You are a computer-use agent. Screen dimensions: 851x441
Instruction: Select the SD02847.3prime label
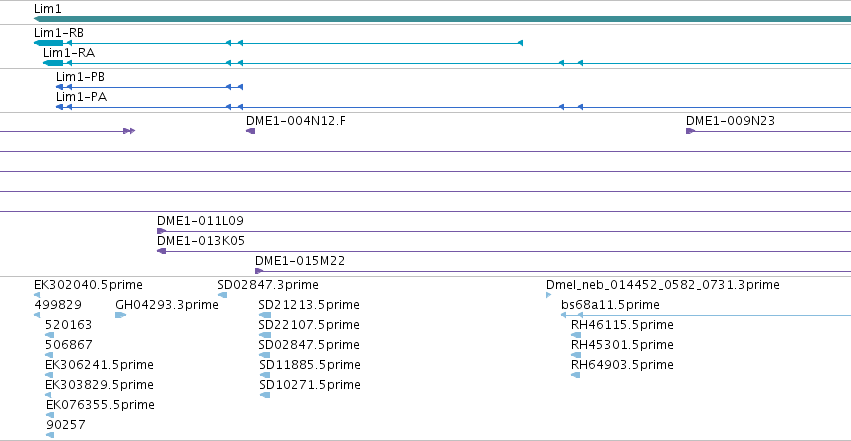click(268, 285)
